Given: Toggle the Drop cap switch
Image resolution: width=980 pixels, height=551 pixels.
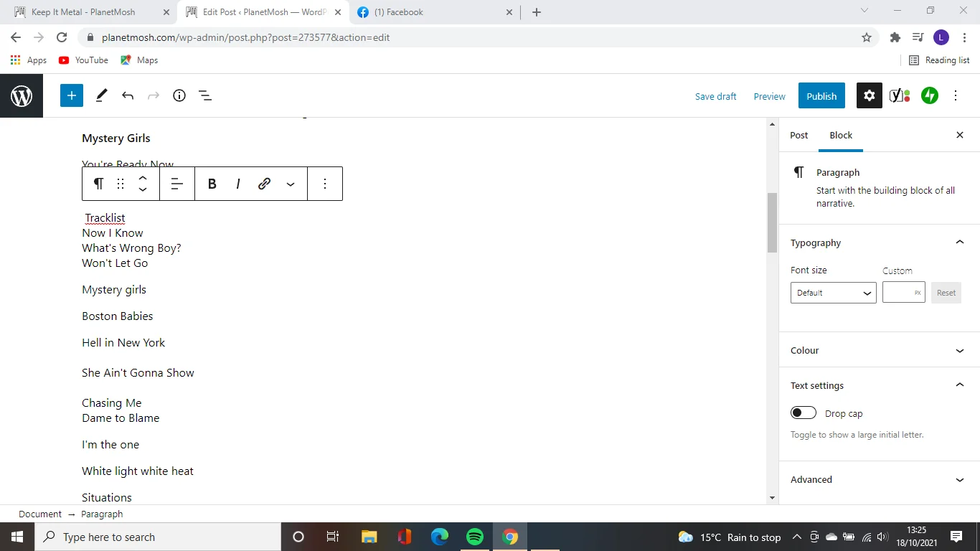Looking at the screenshot, I should (x=804, y=413).
